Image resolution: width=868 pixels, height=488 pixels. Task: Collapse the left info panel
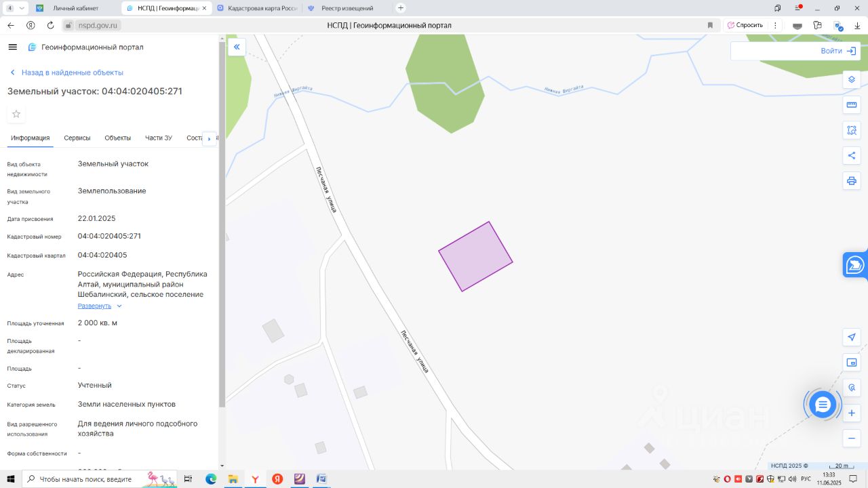(237, 47)
